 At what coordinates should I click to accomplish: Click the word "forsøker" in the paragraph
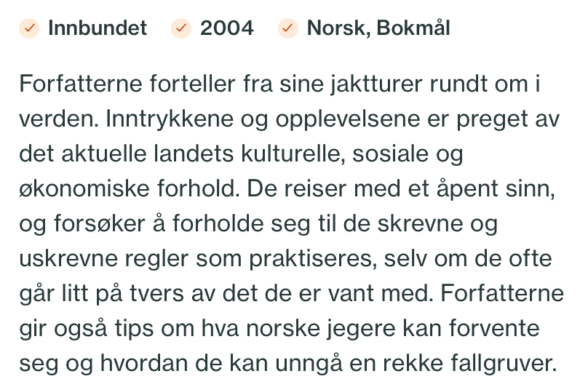point(99,224)
